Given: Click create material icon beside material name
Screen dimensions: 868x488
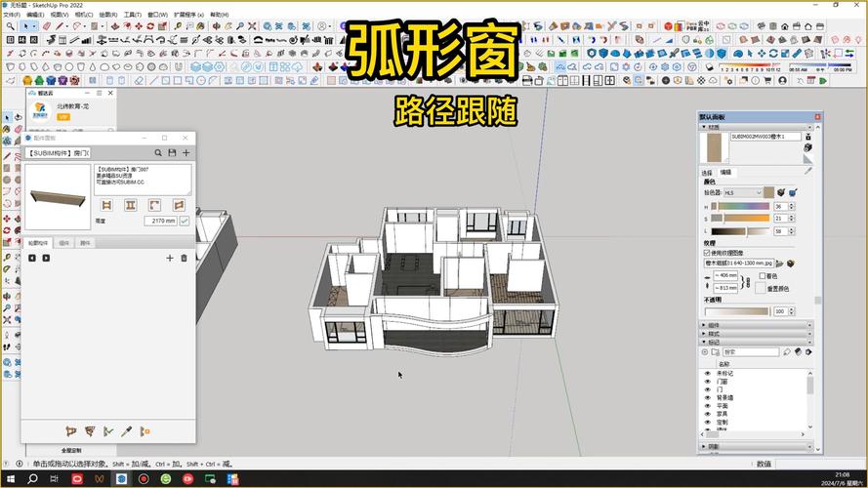Looking at the screenshot, I should [x=808, y=147].
